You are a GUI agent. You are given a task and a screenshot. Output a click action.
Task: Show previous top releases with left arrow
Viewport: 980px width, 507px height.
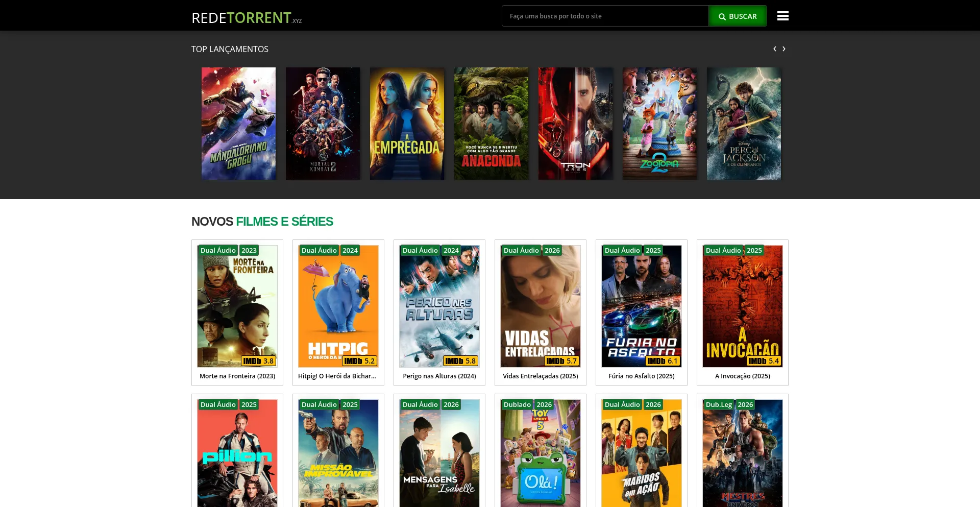point(774,49)
